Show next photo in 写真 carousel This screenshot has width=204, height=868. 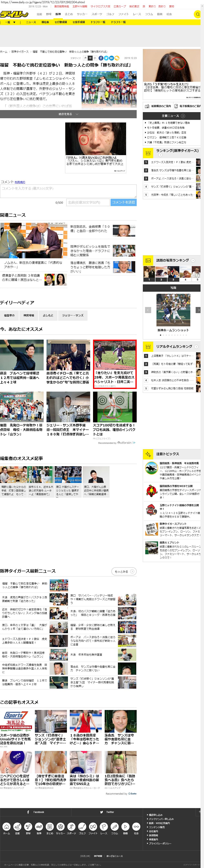199,310
